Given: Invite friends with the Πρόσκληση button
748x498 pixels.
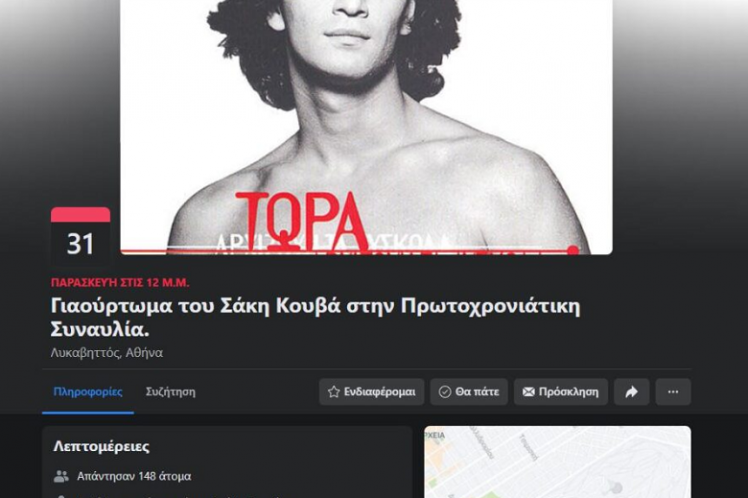Looking at the screenshot, I should coord(561,392).
